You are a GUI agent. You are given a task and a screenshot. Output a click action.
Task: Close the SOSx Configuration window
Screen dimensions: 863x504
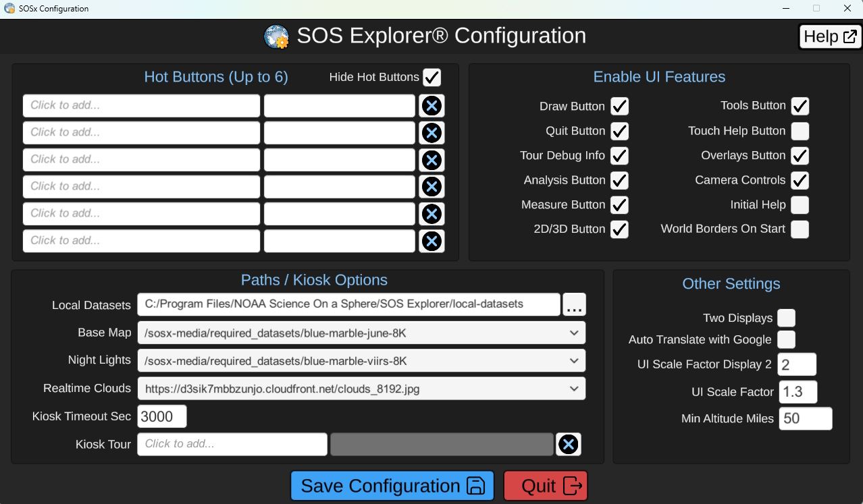[x=847, y=9]
